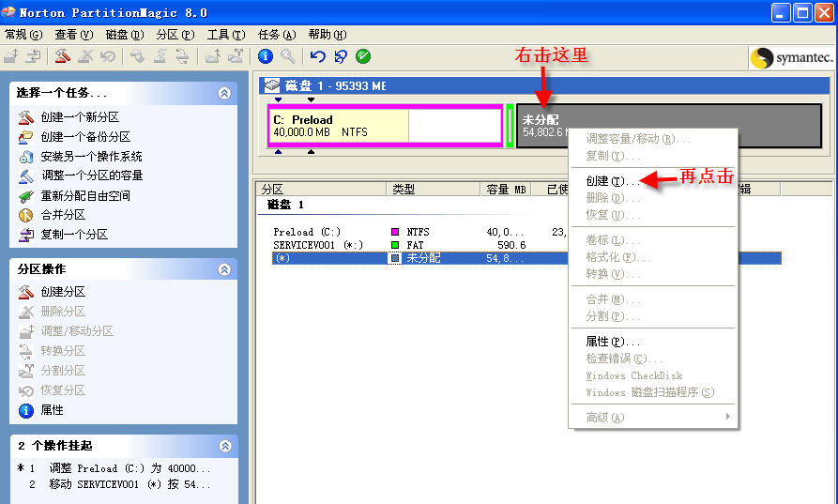Collapse the 分区操作 panel
This screenshot has width=838, height=504.
pos(224,269)
